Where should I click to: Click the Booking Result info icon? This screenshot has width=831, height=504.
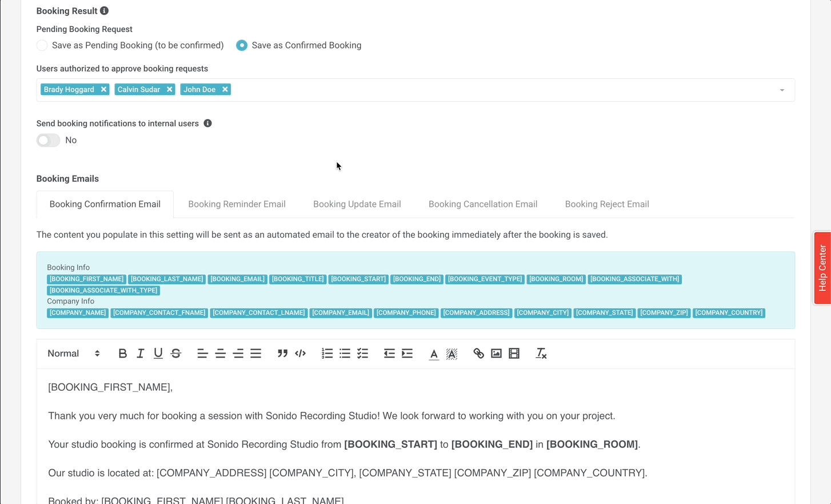click(x=104, y=11)
